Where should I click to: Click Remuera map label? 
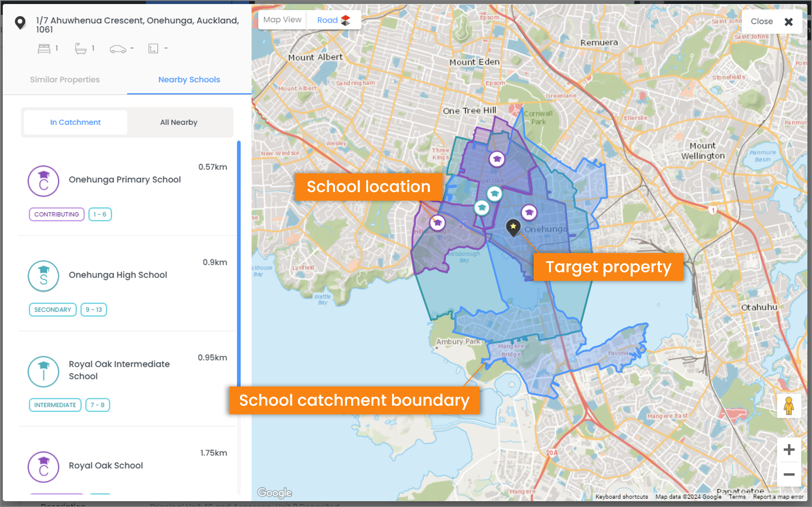point(599,42)
